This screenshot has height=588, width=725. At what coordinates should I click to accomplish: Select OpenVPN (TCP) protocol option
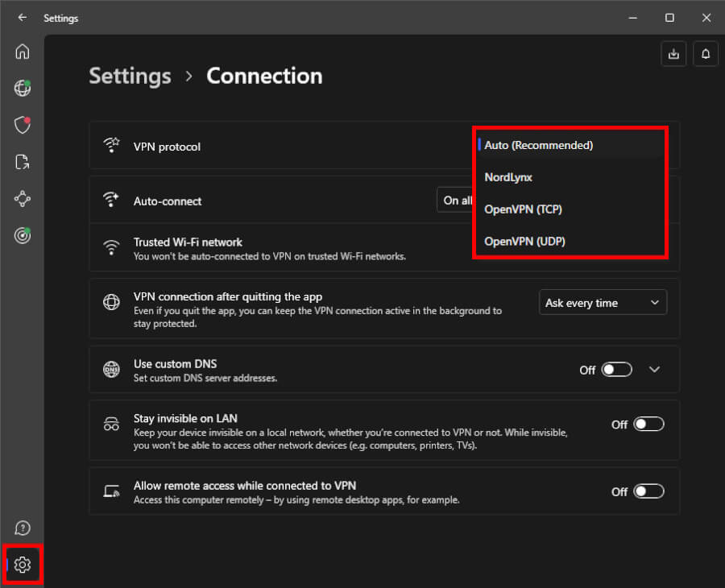tap(570, 209)
